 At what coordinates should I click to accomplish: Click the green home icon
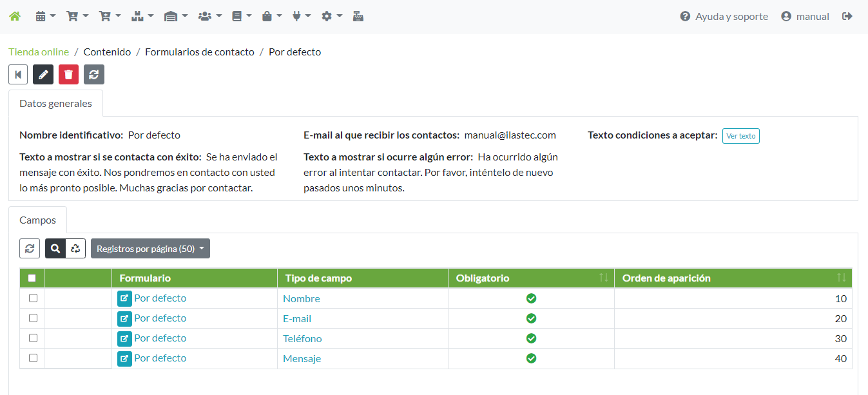pos(14,16)
